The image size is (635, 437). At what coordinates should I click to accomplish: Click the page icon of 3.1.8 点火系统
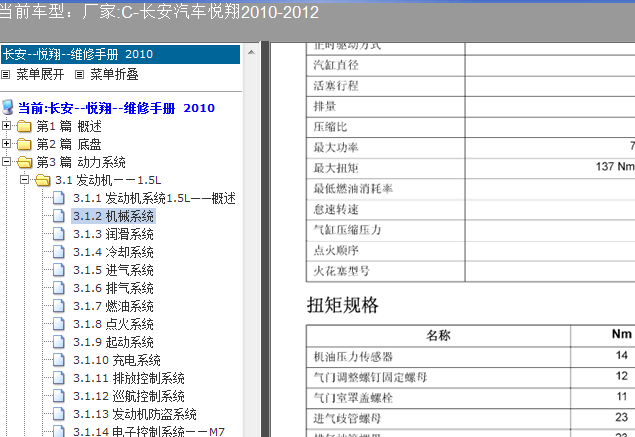coord(59,324)
